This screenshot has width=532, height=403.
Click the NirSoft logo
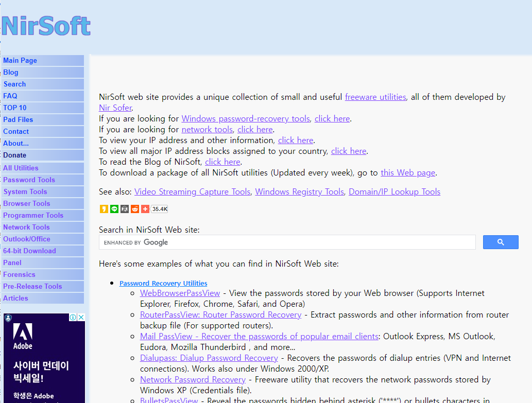46,26
